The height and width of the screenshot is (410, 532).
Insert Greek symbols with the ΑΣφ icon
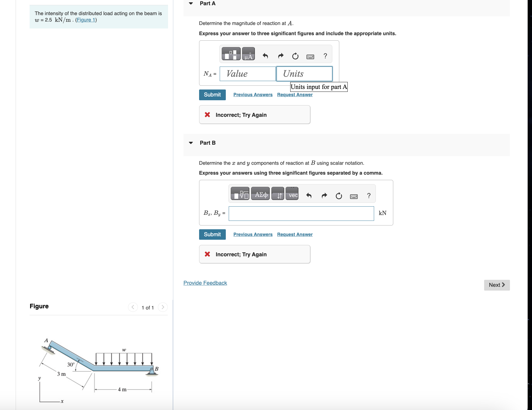[x=260, y=194]
